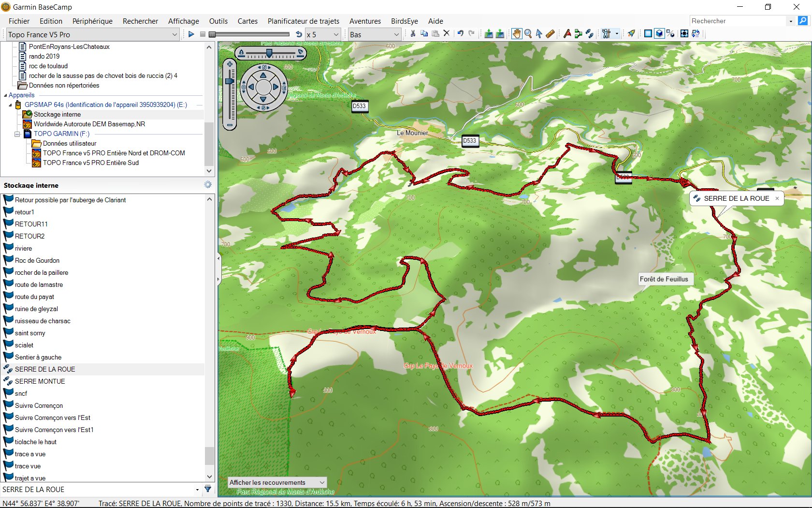Click the new adventure rocket icon
The image size is (812, 508).
coord(631,33)
